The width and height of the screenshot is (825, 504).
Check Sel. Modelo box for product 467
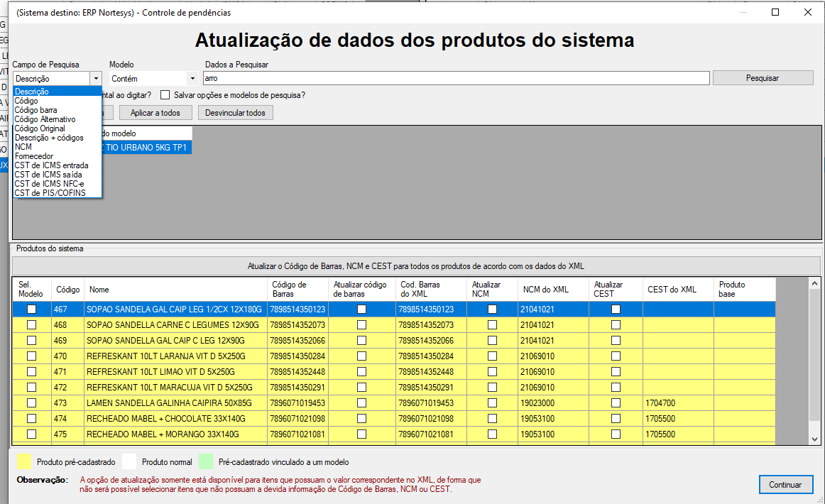point(31,309)
